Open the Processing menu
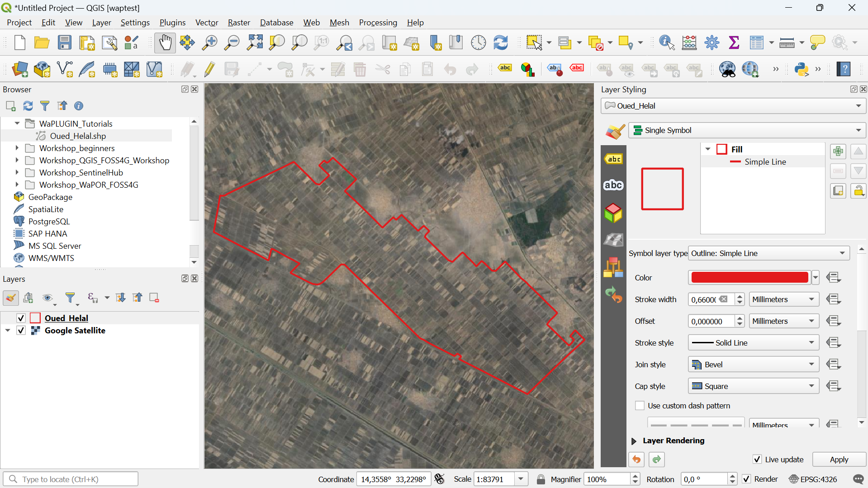This screenshot has height=488, width=868. (378, 22)
